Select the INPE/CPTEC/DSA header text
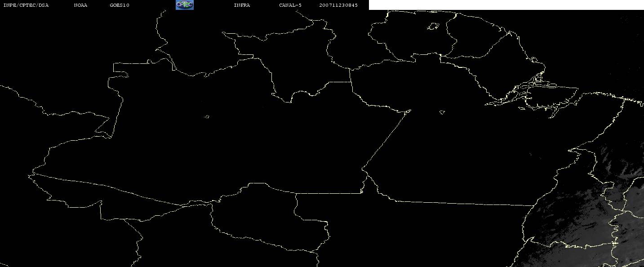 [x=26, y=5]
